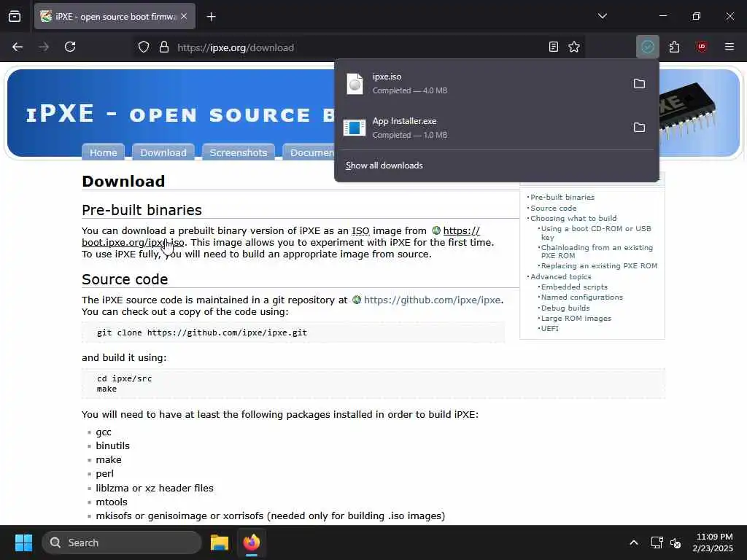Switch to the Screenshots tab
This screenshot has width=747, height=560.
click(239, 152)
